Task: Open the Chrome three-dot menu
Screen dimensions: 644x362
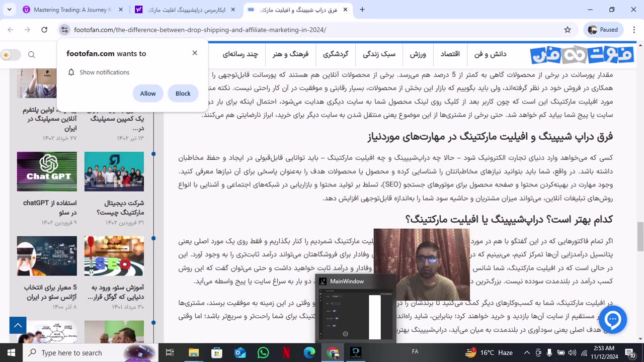Action: [x=633, y=30]
